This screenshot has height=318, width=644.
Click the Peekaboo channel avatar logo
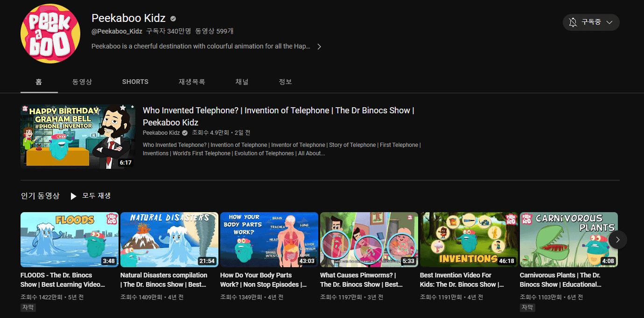[x=50, y=33]
